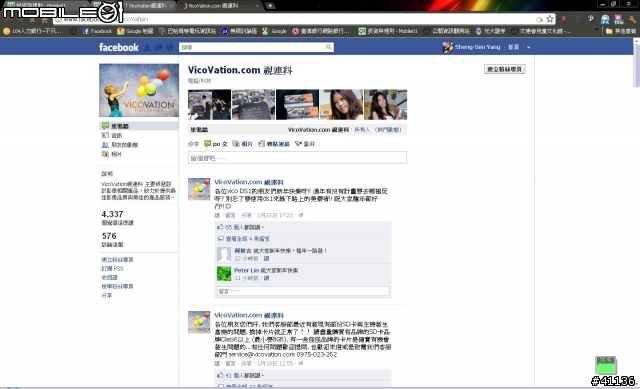The width and height of the screenshot is (640, 389).
Task: Click the 首頁 home link in header
Action: (513, 47)
